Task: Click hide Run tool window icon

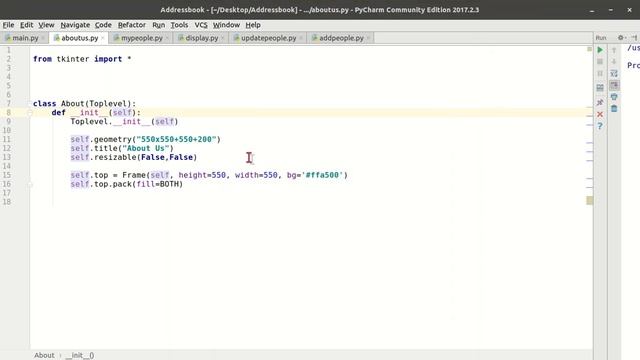Action: click(634, 38)
